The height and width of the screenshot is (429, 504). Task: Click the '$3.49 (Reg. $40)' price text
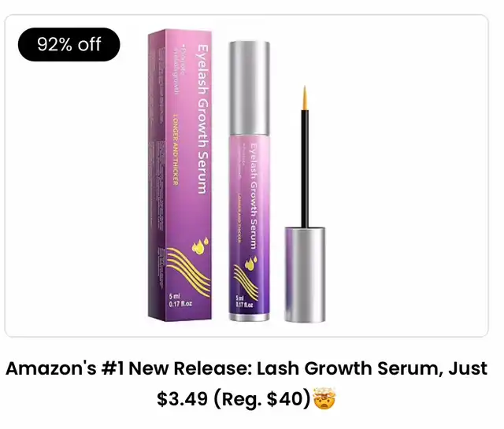pyautogui.click(x=234, y=399)
